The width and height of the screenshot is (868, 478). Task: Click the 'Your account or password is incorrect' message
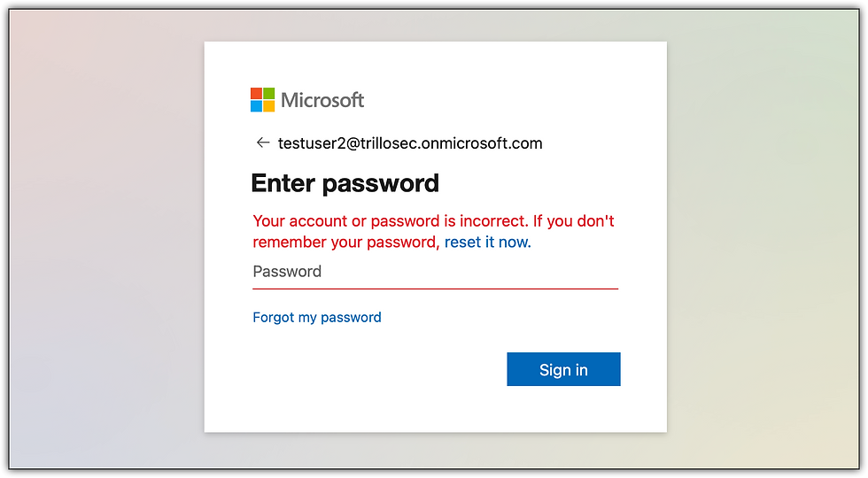[x=391, y=220]
